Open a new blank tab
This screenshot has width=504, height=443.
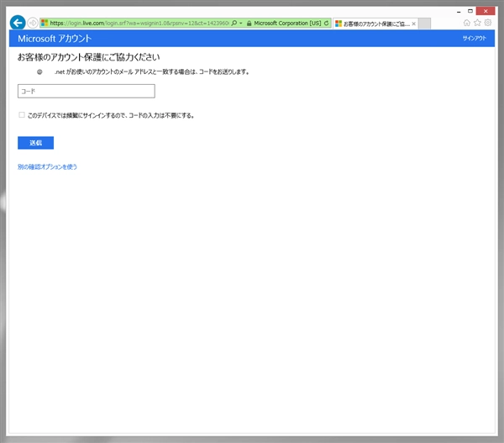(424, 24)
